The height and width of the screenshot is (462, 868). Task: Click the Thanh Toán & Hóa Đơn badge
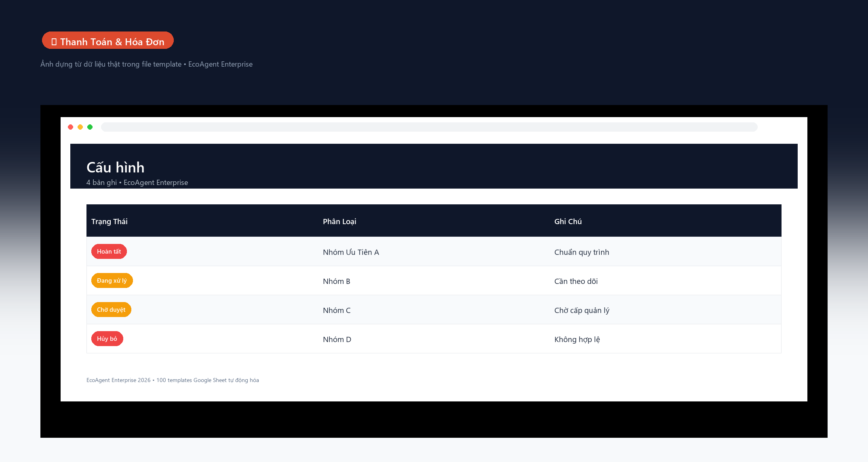pos(108,40)
